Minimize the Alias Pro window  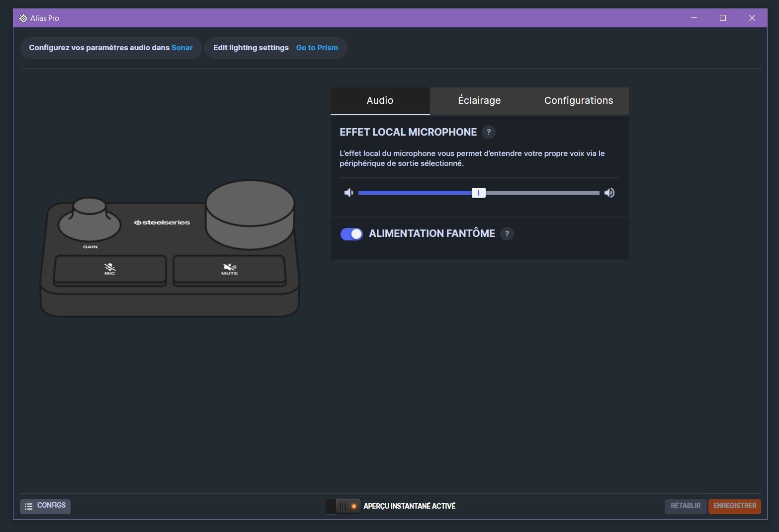coord(694,18)
